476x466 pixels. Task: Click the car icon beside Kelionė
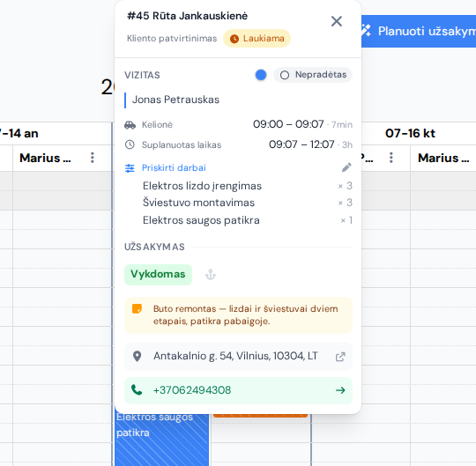point(130,125)
